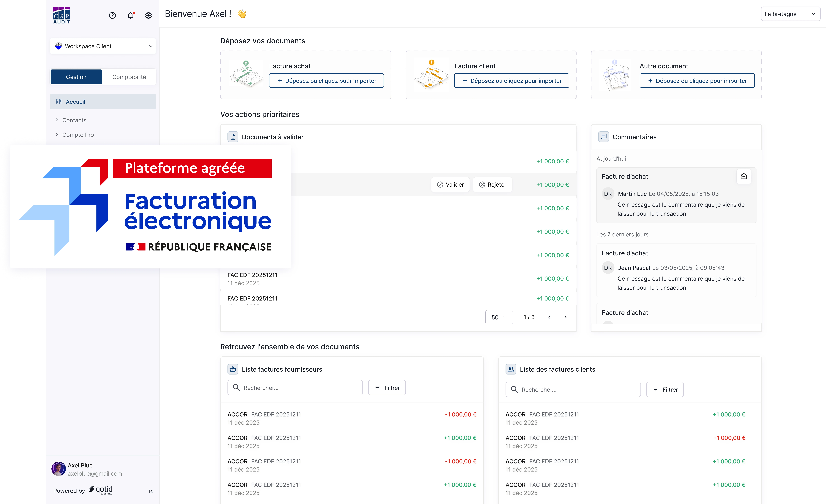Open the settings gear icon
This screenshot has width=826, height=504.
148,15
